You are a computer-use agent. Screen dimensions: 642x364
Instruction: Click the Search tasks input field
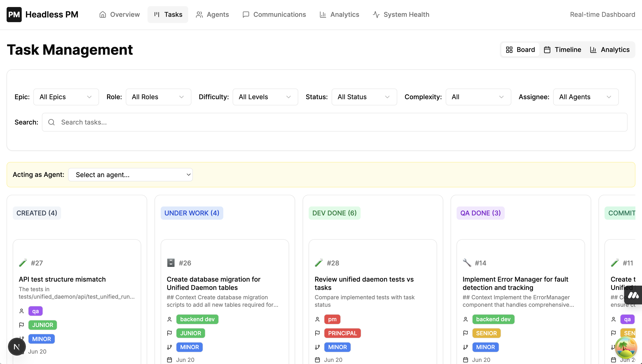tap(334, 122)
